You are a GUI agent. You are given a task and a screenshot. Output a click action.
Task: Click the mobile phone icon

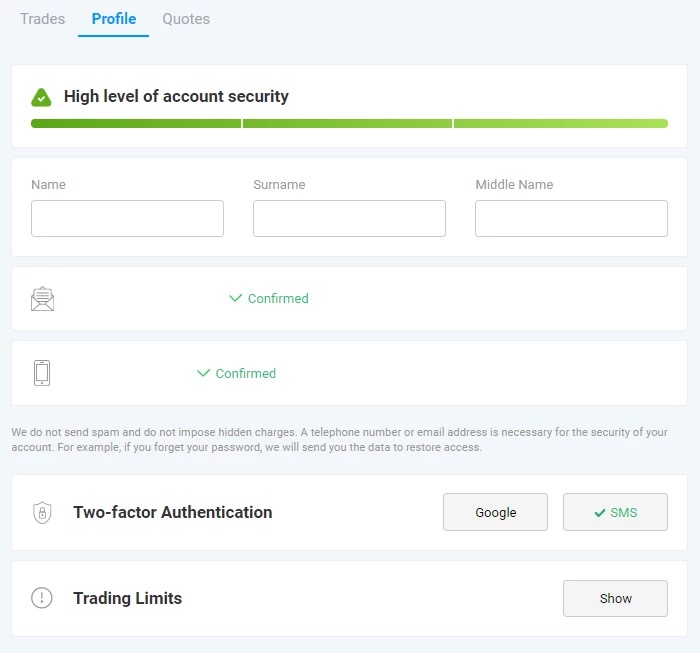point(42,373)
